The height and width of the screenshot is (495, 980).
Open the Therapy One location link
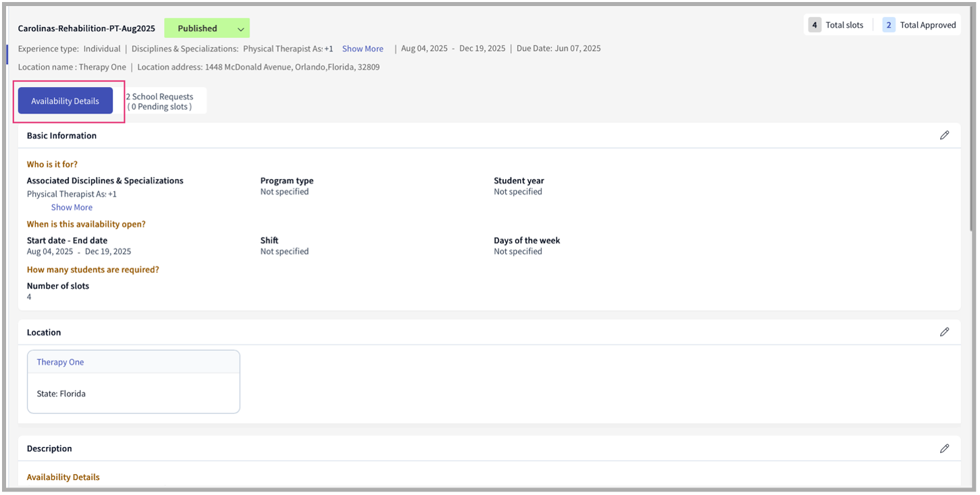pos(60,362)
